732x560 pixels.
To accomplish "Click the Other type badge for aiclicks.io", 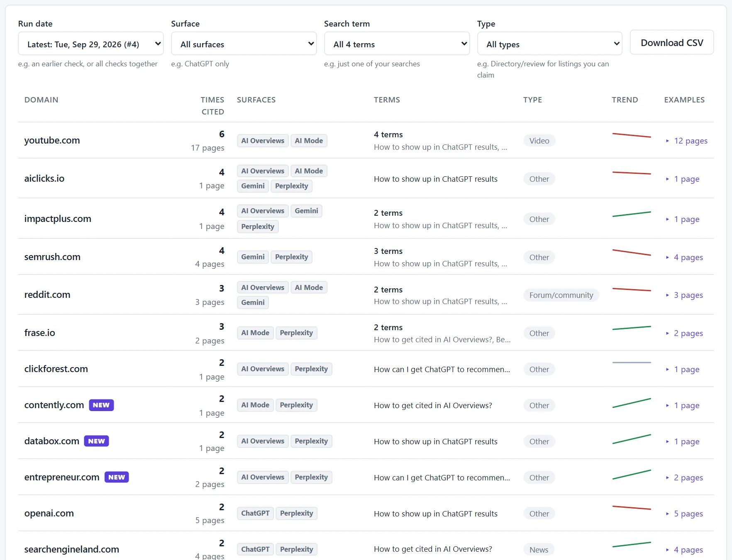I will pyautogui.click(x=539, y=179).
